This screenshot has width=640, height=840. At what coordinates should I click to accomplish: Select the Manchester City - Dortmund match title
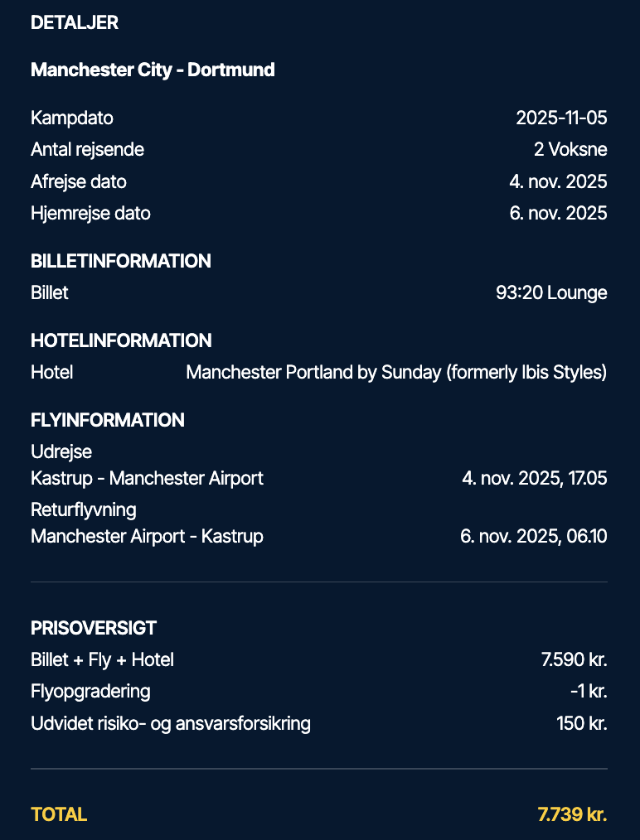(153, 70)
